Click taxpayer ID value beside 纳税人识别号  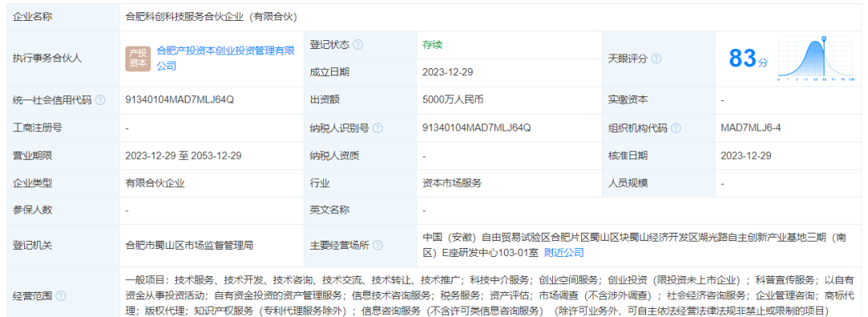coord(477,128)
